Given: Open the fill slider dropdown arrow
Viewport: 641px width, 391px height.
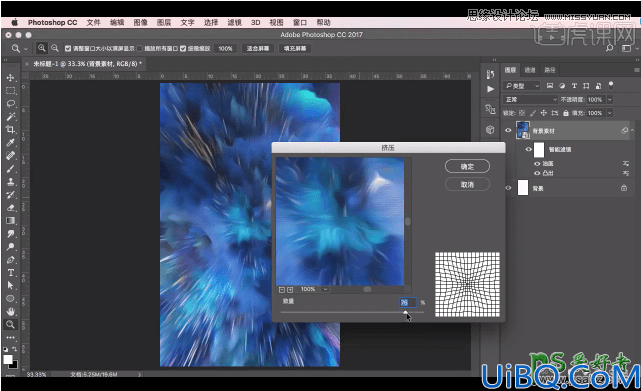Looking at the screenshot, I should [610, 113].
